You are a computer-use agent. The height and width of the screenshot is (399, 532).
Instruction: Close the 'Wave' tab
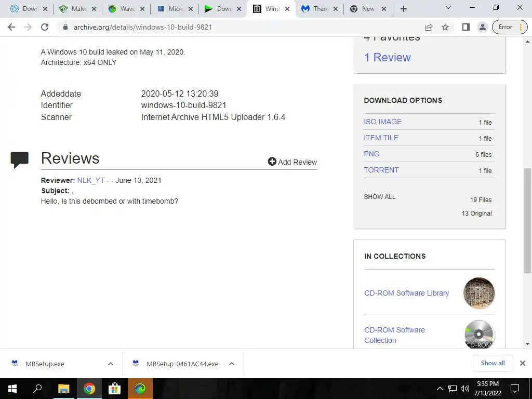point(142,9)
